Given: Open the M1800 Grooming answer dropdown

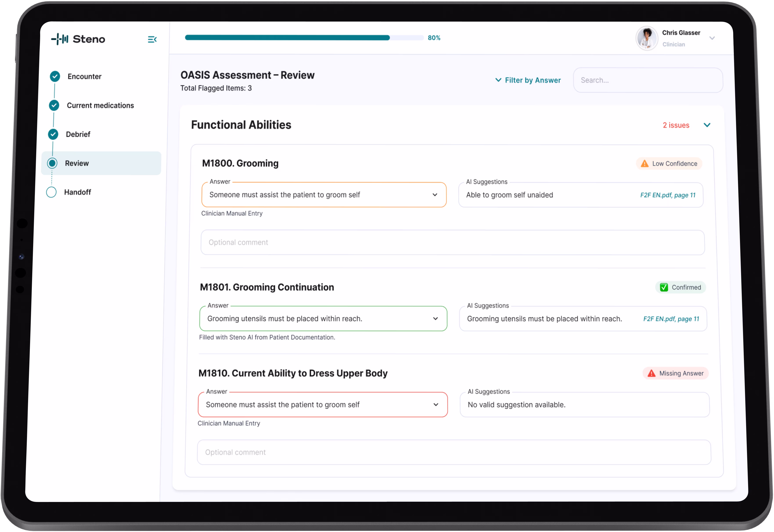Looking at the screenshot, I should pyautogui.click(x=435, y=195).
